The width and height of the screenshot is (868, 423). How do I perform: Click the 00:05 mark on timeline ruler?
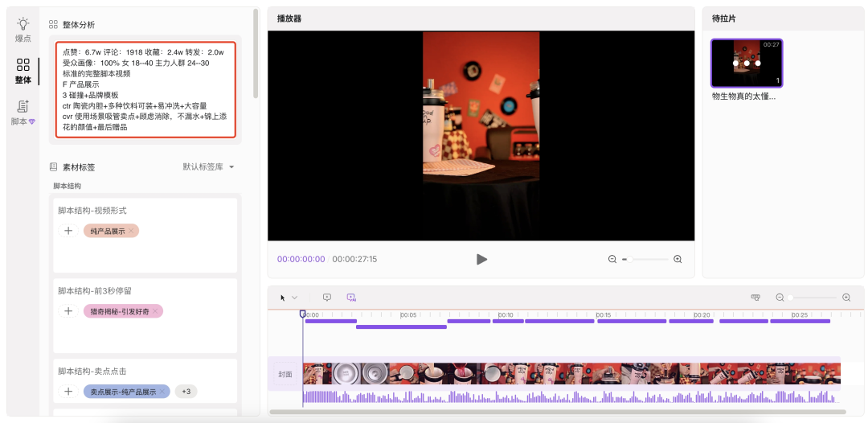[408, 315]
